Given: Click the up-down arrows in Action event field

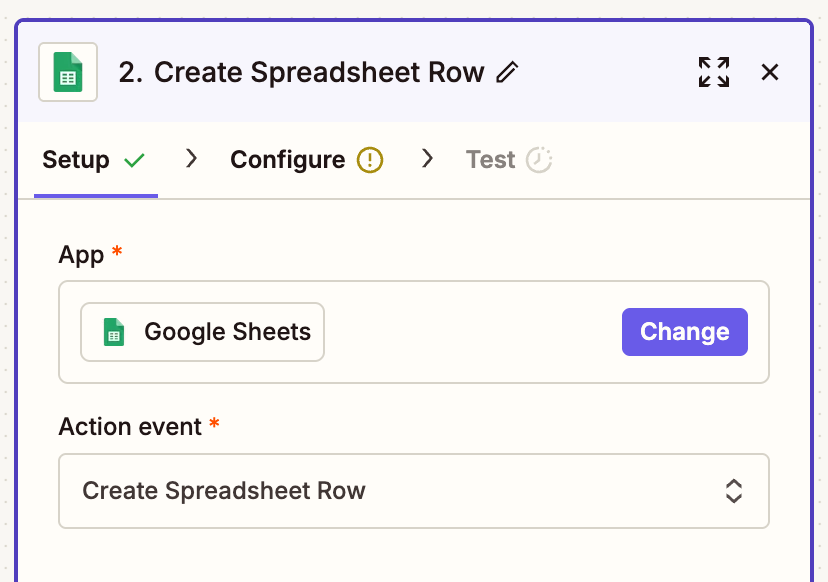Looking at the screenshot, I should (733, 491).
